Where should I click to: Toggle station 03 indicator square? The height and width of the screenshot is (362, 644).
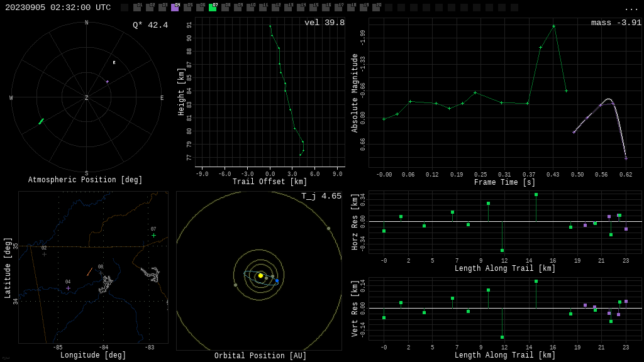tap(163, 8)
